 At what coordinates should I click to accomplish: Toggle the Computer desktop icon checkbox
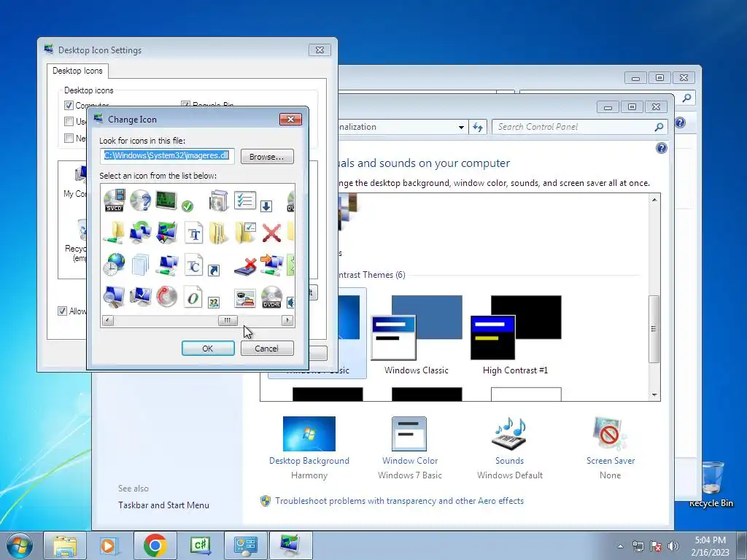point(69,105)
